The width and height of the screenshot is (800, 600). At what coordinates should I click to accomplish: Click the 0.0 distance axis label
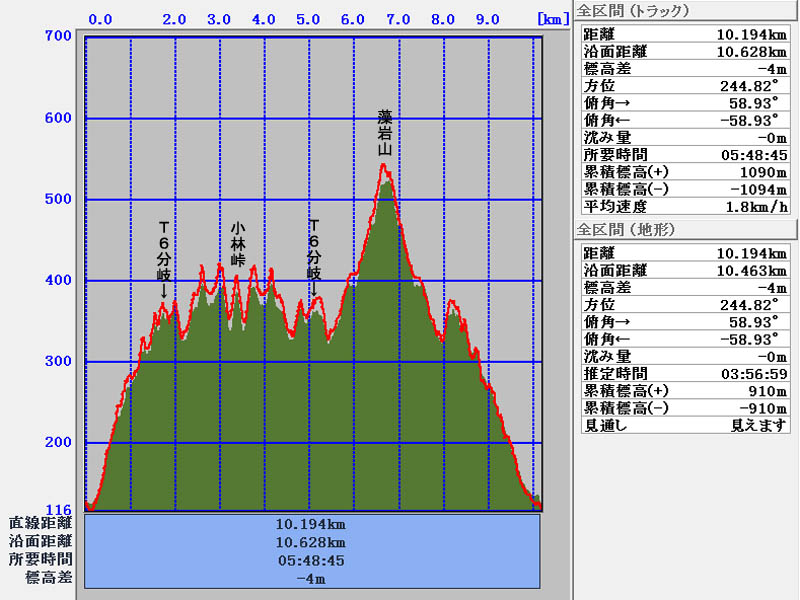(x=100, y=18)
